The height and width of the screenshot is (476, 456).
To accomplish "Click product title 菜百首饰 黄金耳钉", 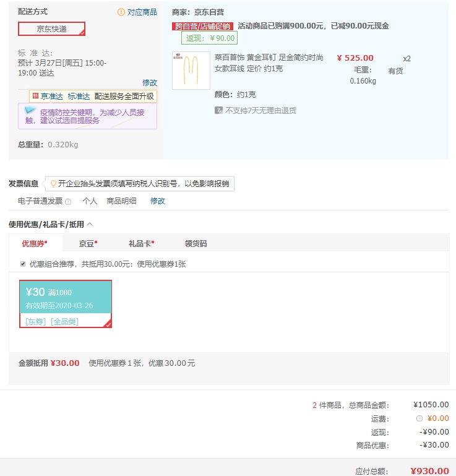I will [x=269, y=63].
